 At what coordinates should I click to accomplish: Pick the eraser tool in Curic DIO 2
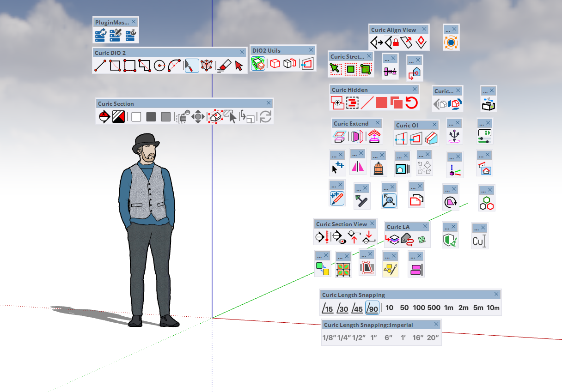point(224,66)
